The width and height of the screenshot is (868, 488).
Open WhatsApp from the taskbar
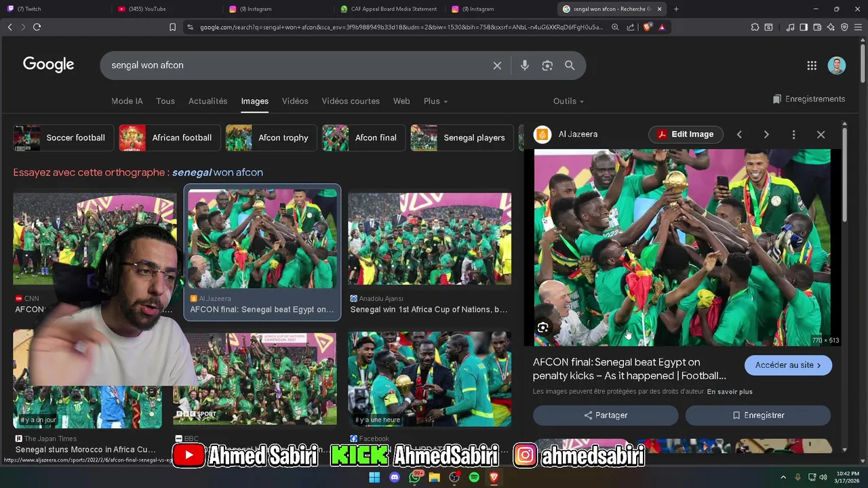414,477
